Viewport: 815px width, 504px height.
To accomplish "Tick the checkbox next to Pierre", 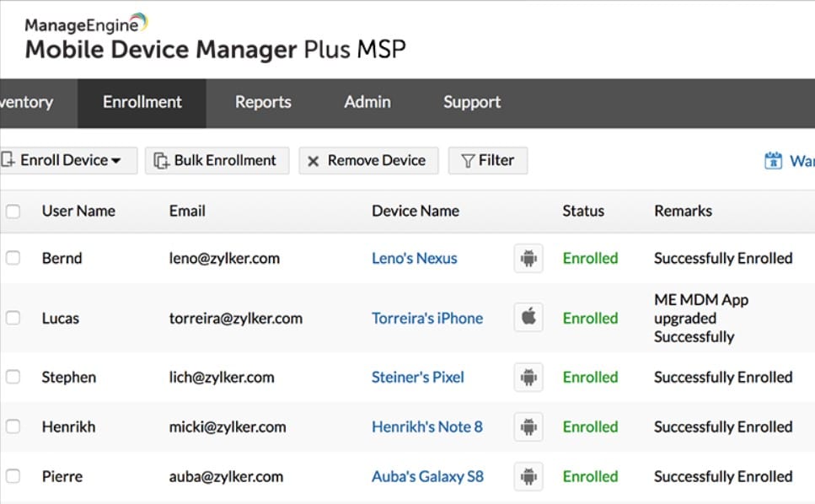I will 13,476.
